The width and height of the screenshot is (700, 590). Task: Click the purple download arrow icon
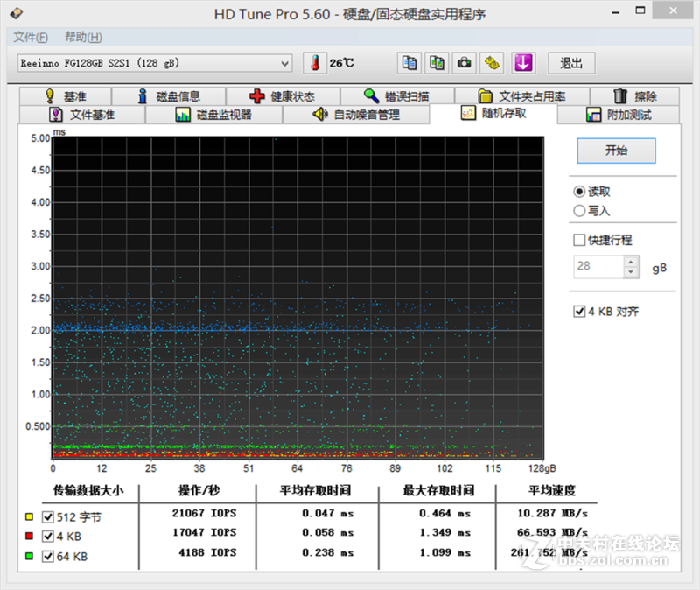(523, 63)
